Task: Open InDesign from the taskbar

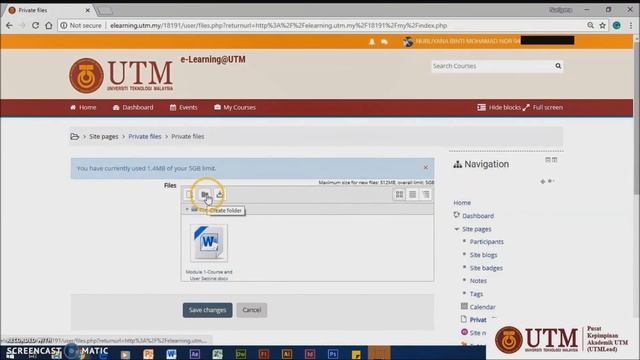Action: pyautogui.click(x=310, y=354)
